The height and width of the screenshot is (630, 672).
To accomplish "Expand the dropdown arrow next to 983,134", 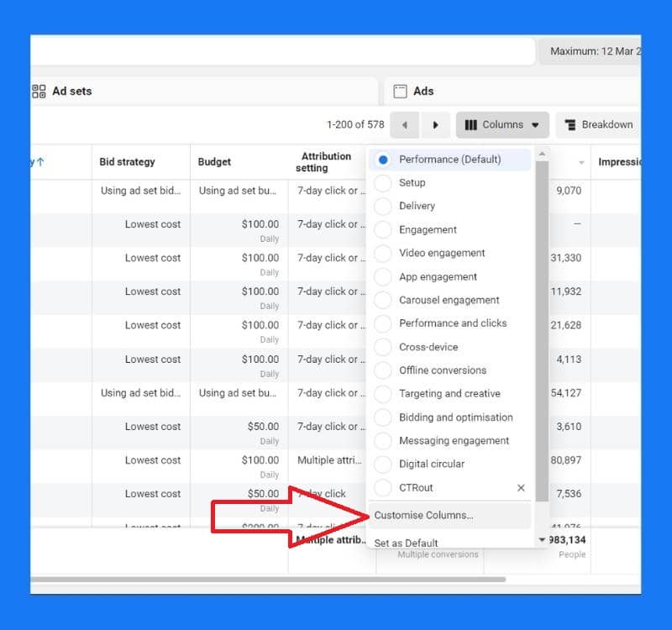I will point(542,539).
